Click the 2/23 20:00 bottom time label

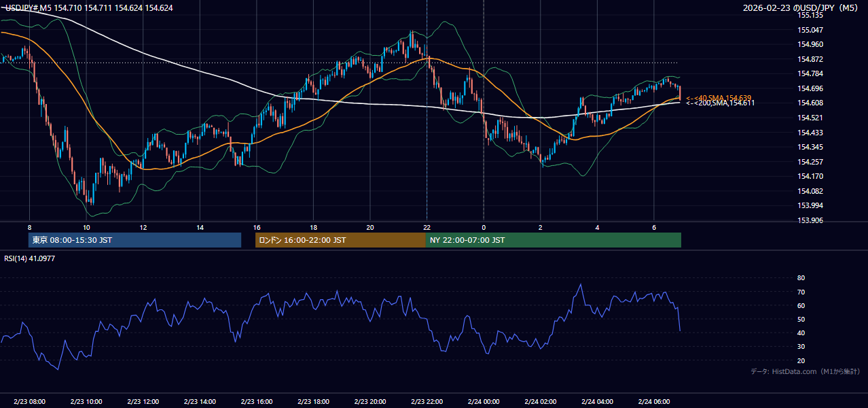369,402
